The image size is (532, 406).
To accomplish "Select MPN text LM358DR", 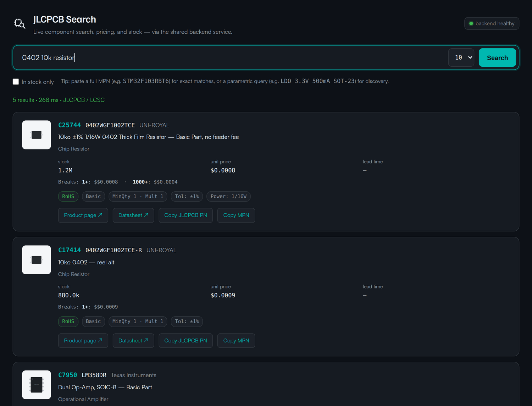I will point(94,375).
